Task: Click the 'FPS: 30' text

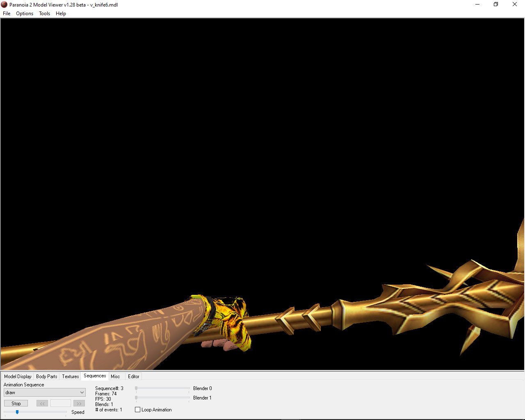Action: (x=103, y=399)
